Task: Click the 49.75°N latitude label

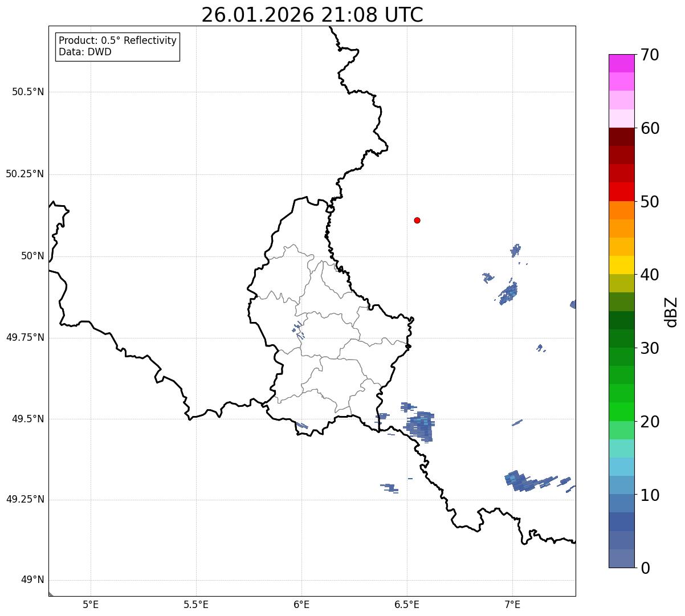Action: [25, 337]
